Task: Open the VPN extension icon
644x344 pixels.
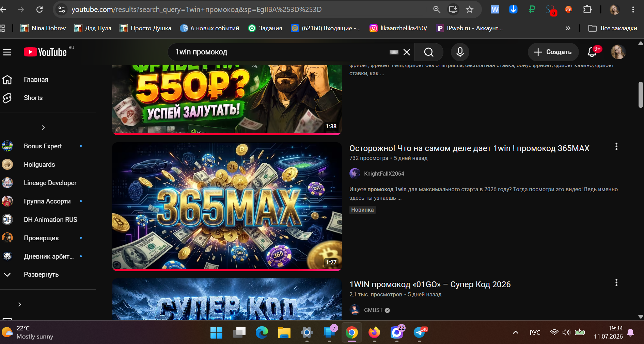Action: tap(568, 10)
